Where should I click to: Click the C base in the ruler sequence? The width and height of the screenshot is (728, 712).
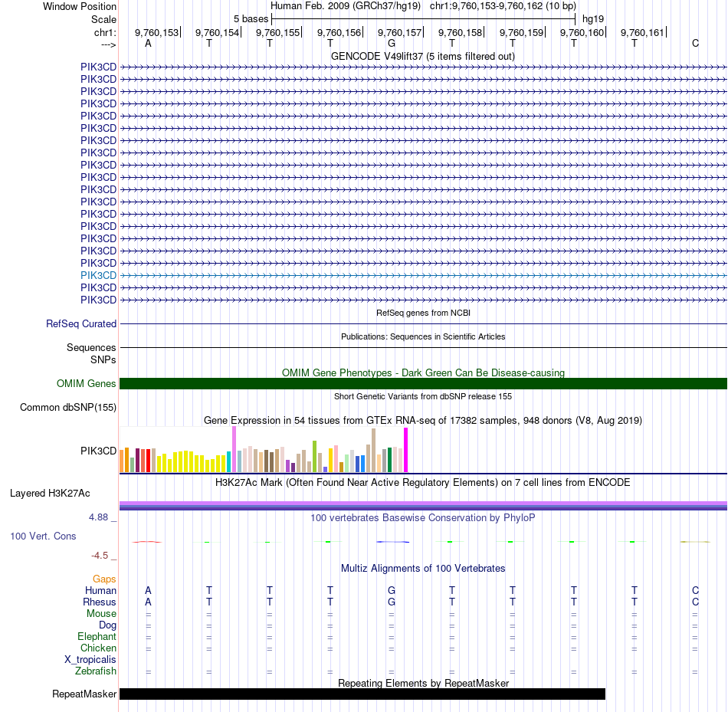695,43
